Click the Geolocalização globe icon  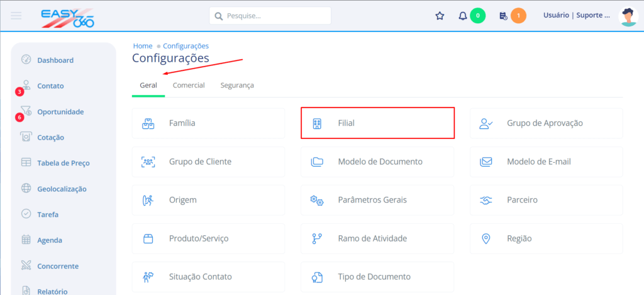(x=26, y=188)
